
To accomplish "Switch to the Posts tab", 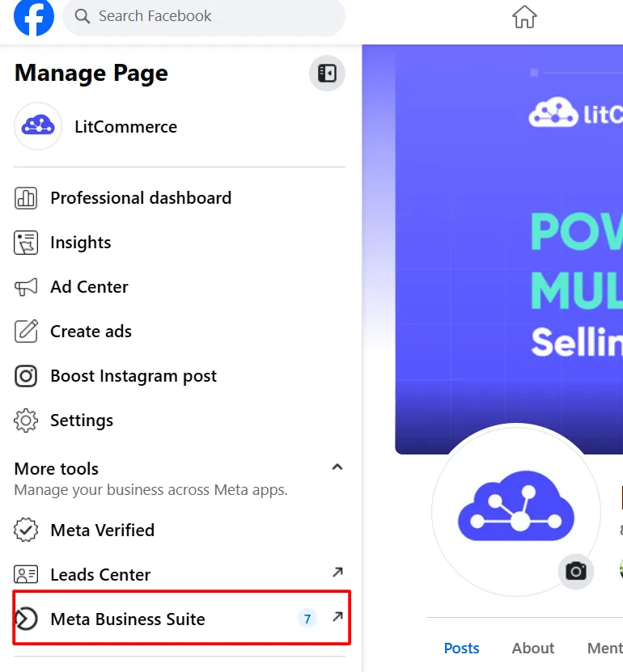I will [461, 648].
